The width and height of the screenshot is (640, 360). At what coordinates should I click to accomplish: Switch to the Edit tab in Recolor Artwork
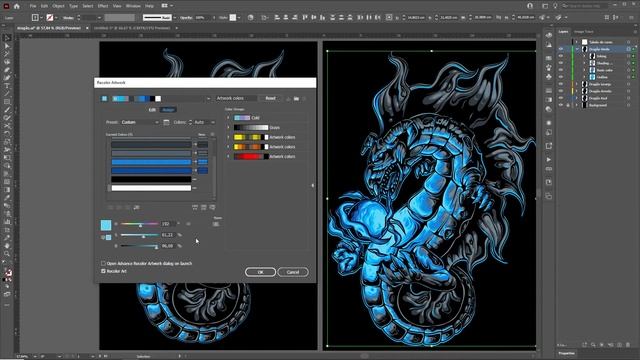point(152,110)
